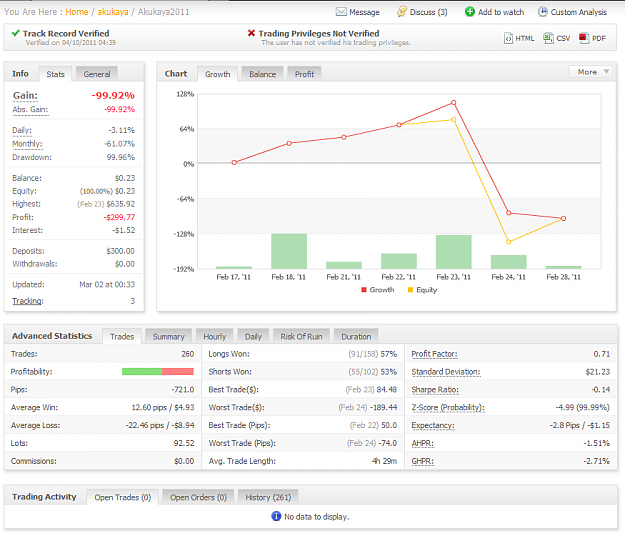Export report via CSV spreadsheet icon
The image size is (625, 541).
tap(548, 38)
